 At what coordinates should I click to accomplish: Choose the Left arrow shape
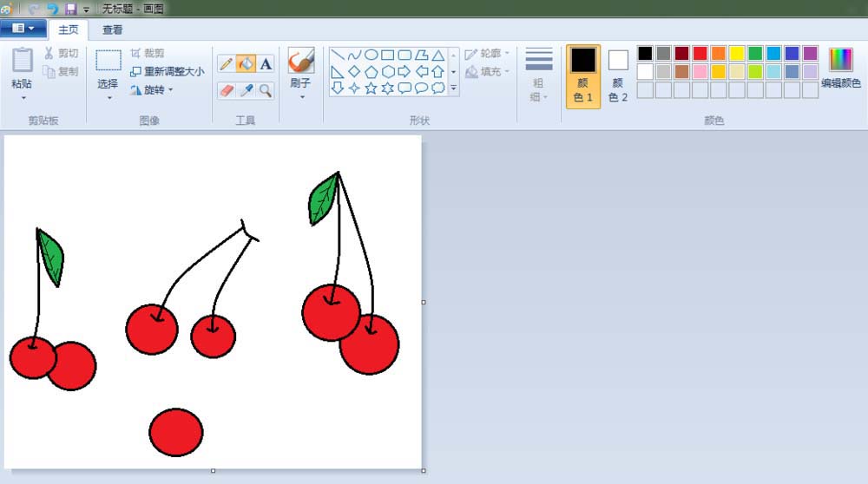421,71
